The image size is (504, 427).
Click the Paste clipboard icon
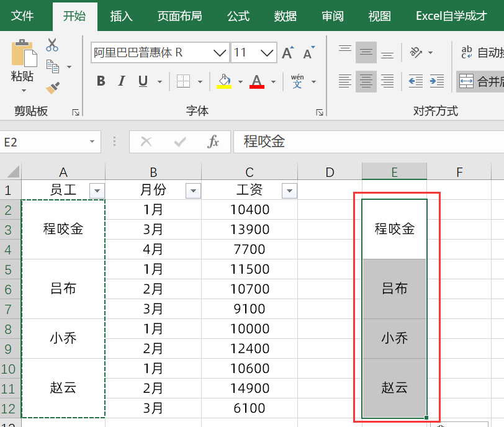coord(24,53)
